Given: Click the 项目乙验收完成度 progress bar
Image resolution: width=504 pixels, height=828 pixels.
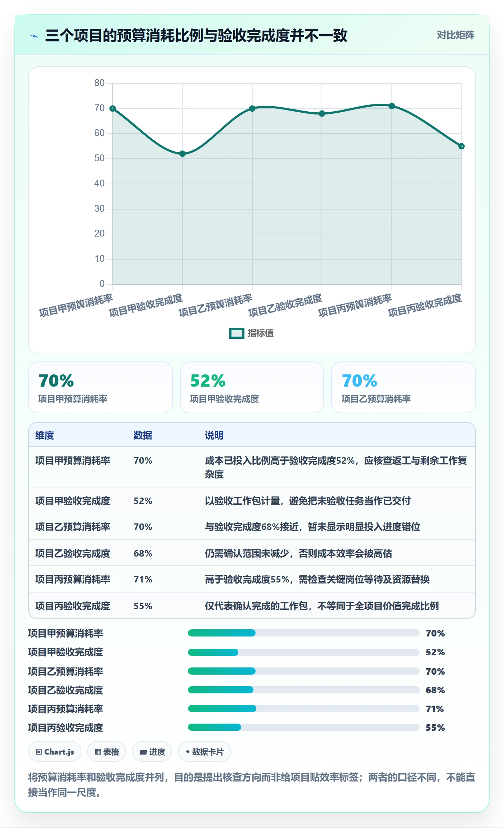Looking at the screenshot, I should tap(304, 690).
